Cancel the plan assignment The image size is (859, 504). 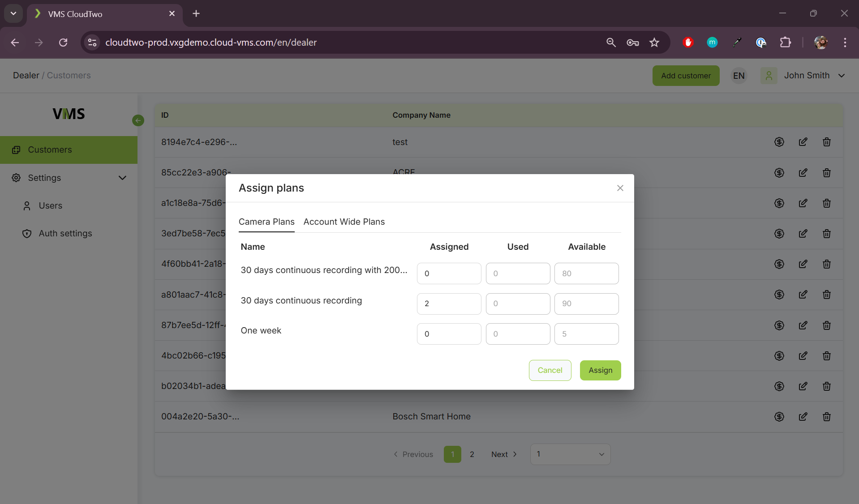coord(550,370)
